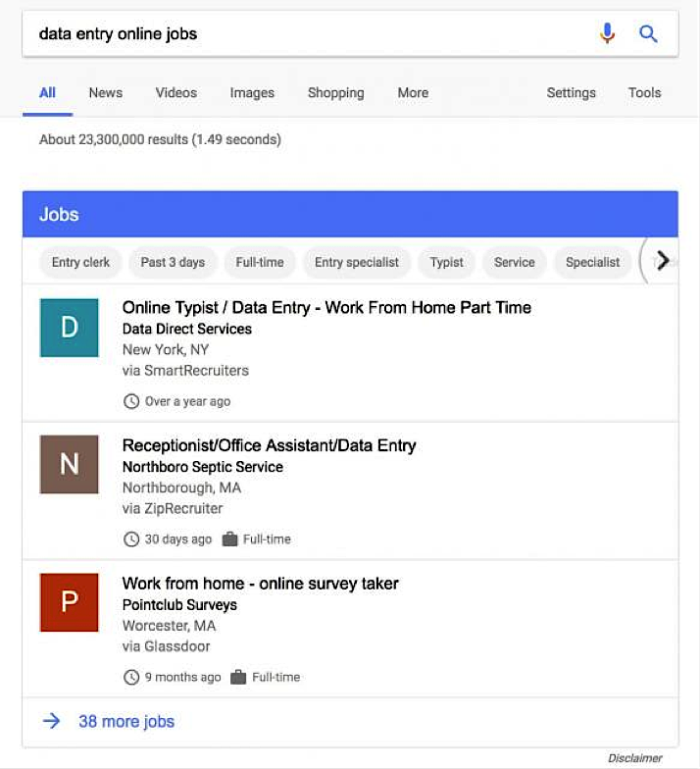Click the clock icon beside '30 days ago'

(131, 539)
